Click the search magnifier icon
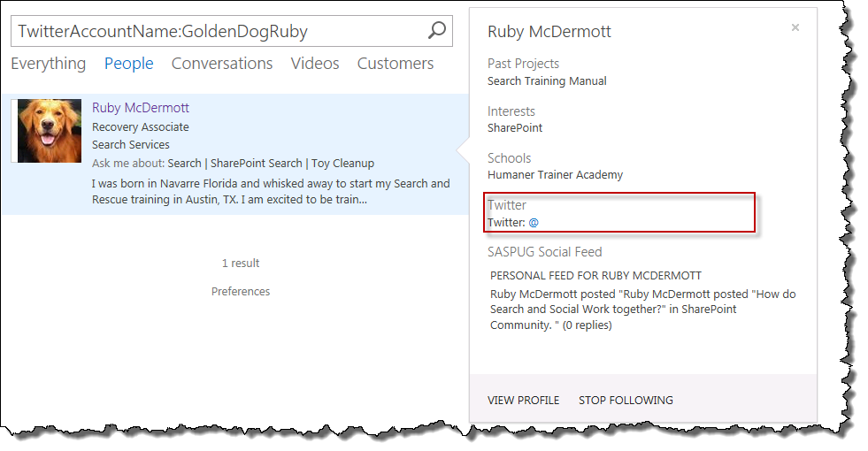This screenshot has height=451, width=868. pos(437,30)
